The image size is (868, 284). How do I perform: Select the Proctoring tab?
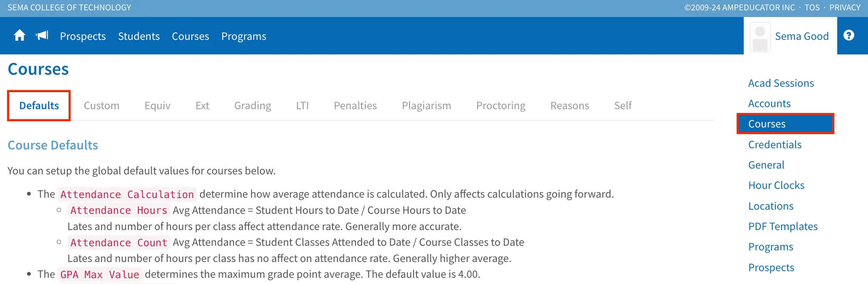pyautogui.click(x=501, y=106)
